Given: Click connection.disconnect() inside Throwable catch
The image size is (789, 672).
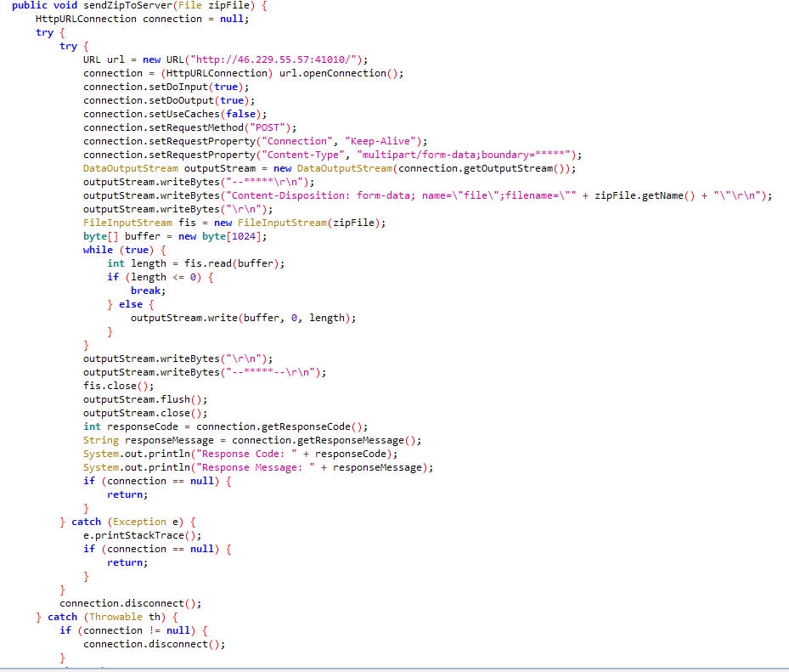Looking at the screenshot, I should click(154, 644).
